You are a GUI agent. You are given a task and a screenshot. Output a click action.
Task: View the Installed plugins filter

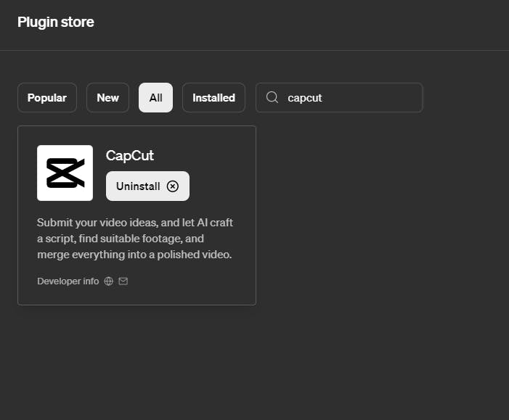(213, 98)
